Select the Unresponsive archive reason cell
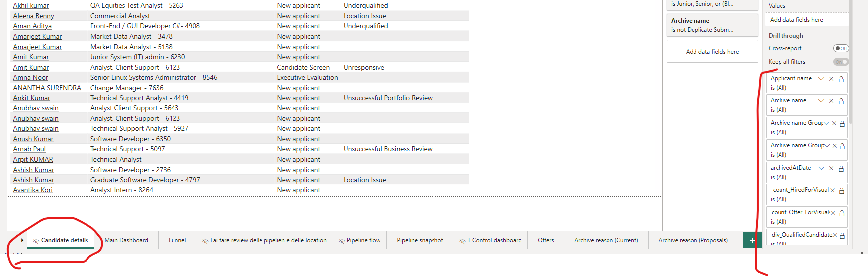Viewport: 868px width, 276px height. (x=363, y=67)
